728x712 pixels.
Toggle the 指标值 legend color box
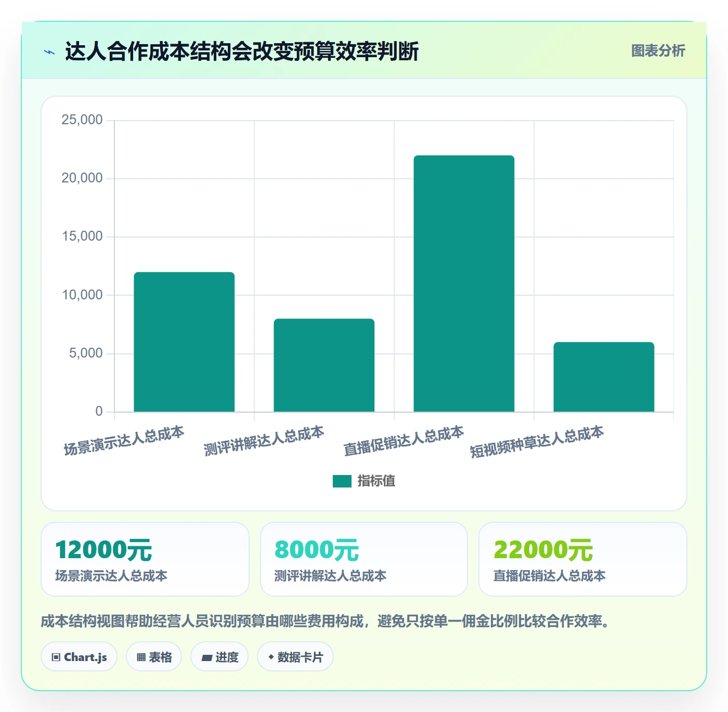342,481
